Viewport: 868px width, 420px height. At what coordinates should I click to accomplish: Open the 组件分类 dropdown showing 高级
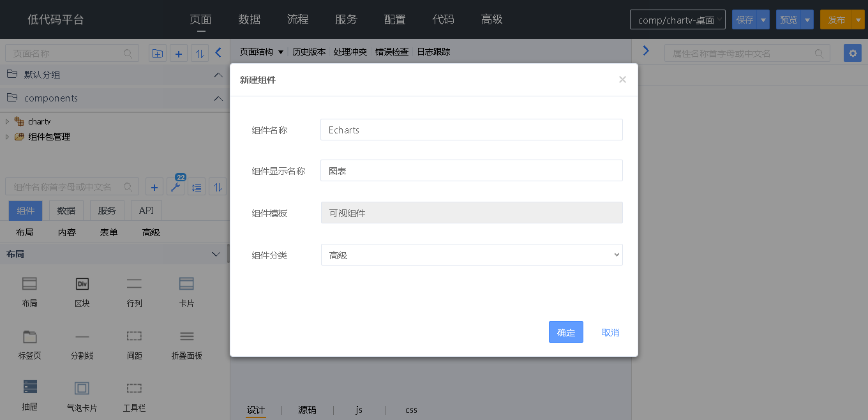click(x=471, y=255)
